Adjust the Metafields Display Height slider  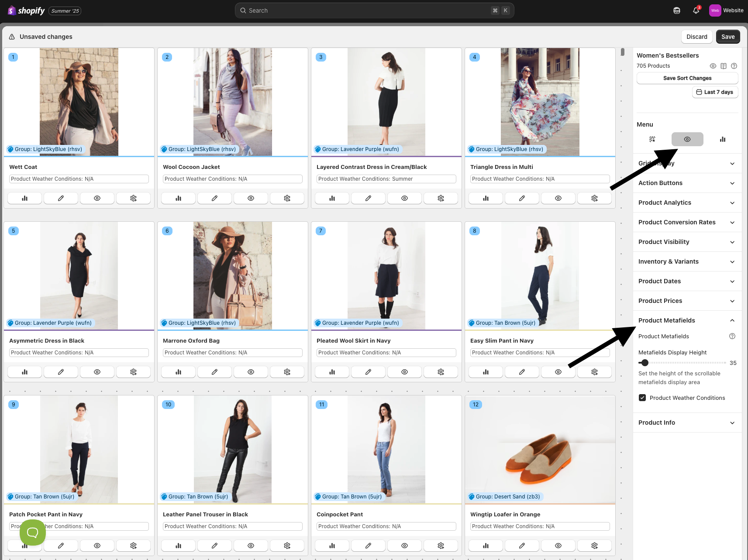click(645, 363)
